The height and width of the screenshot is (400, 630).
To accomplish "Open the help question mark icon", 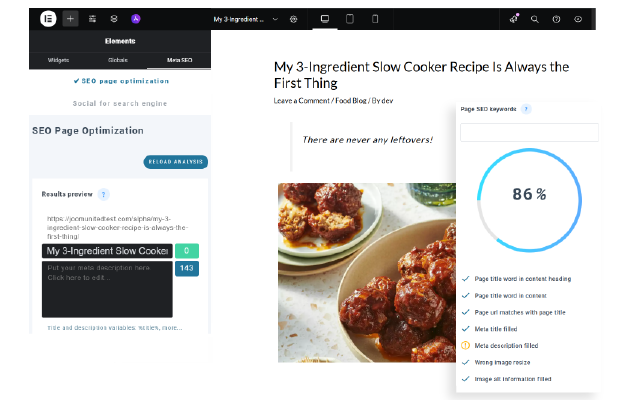I will pos(556,18).
